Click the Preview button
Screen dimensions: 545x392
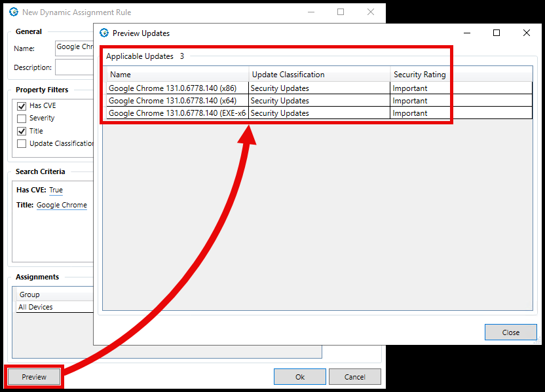tap(34, 377)
